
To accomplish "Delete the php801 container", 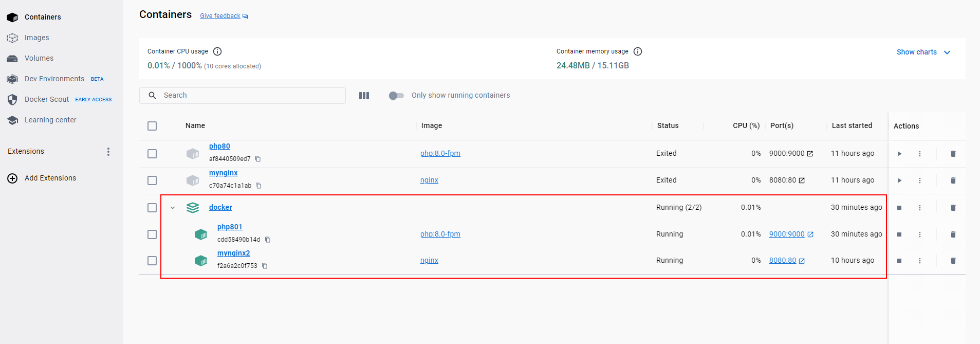I will click(x=953, y=234).
